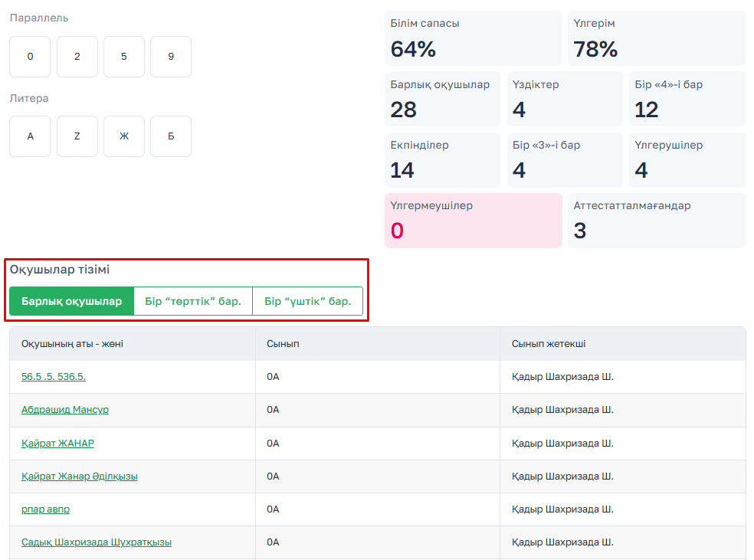Switch to the green Барлық оқушылар tab

(71, 301)
